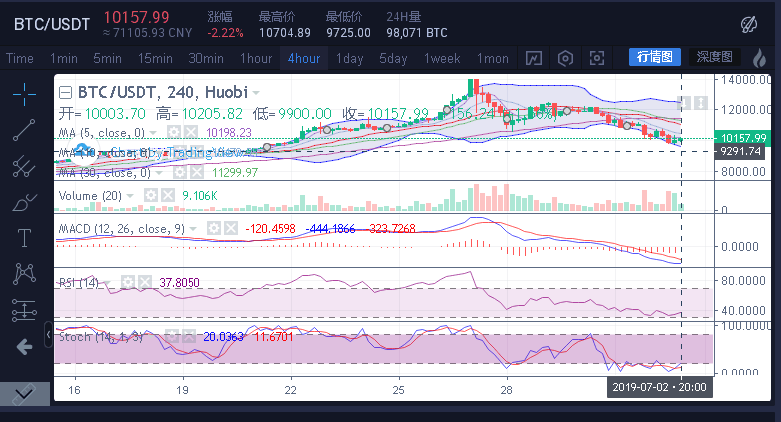This screenshot has height=422, width=781.
Task: Expand the MA (30, close, 0) dropdown arrow
Action: (159, 173)
